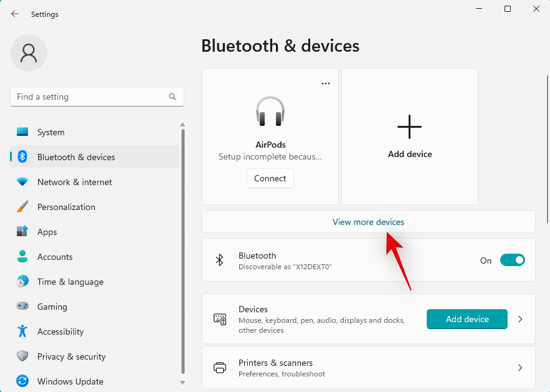Viewport: 550px width, 392px height.
Task: Open Personalization settings
Action: tap(94, 207)
